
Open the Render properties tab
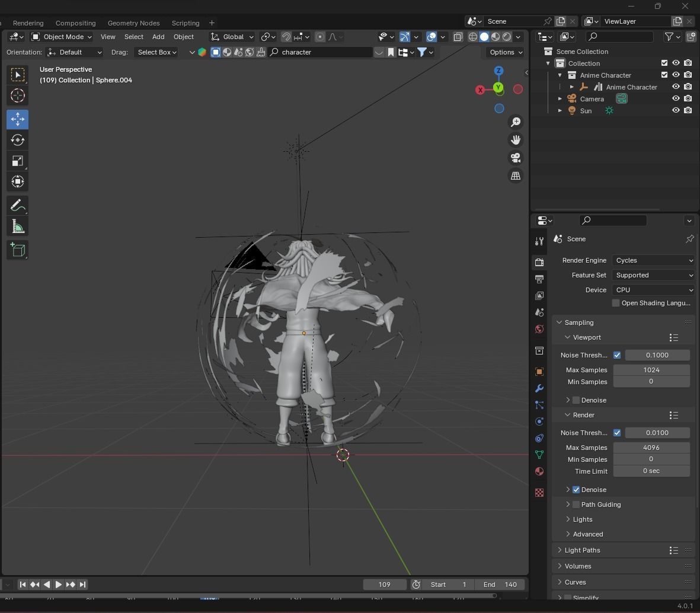[539, 262]
